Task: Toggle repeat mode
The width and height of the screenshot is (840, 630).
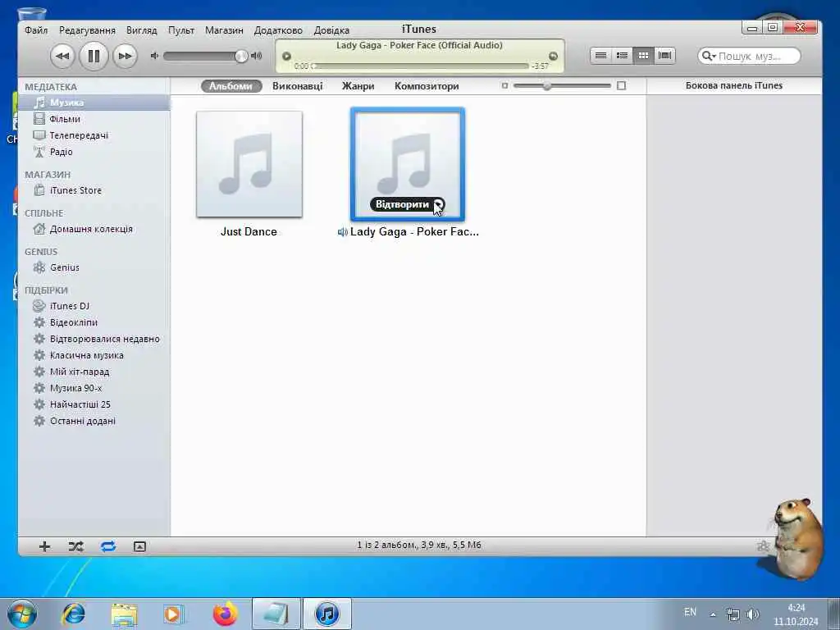Action: (x=107, y=546)
